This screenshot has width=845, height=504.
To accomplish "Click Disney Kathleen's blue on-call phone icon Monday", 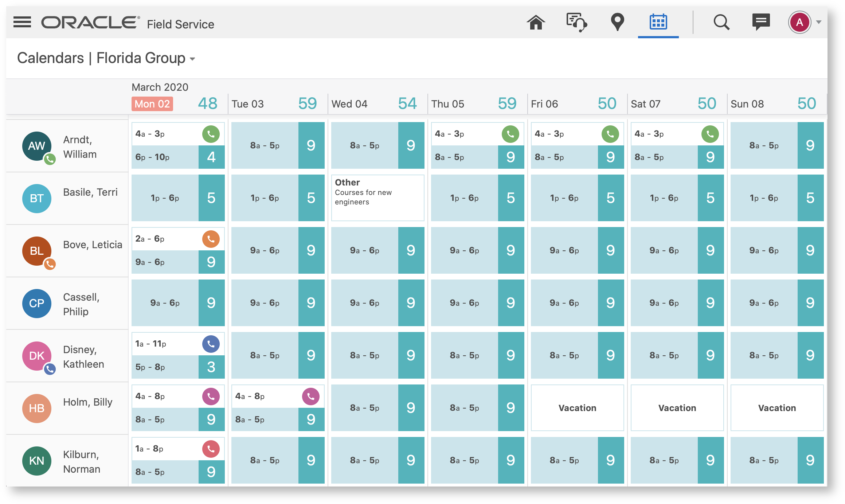I will [x=211, y=344].
